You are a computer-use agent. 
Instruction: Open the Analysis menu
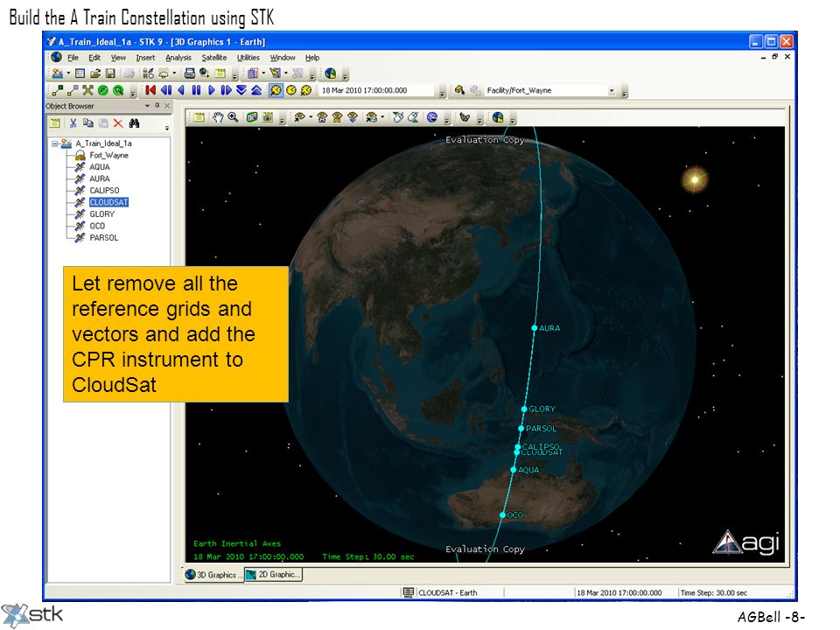click(x=178, y=58)
